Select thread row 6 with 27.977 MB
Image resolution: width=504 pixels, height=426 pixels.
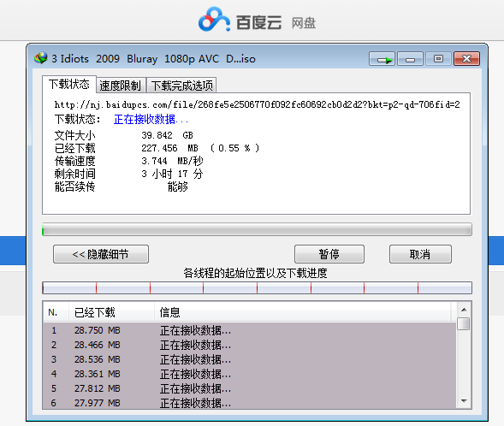pyautogui.click(x=249, y=403)
